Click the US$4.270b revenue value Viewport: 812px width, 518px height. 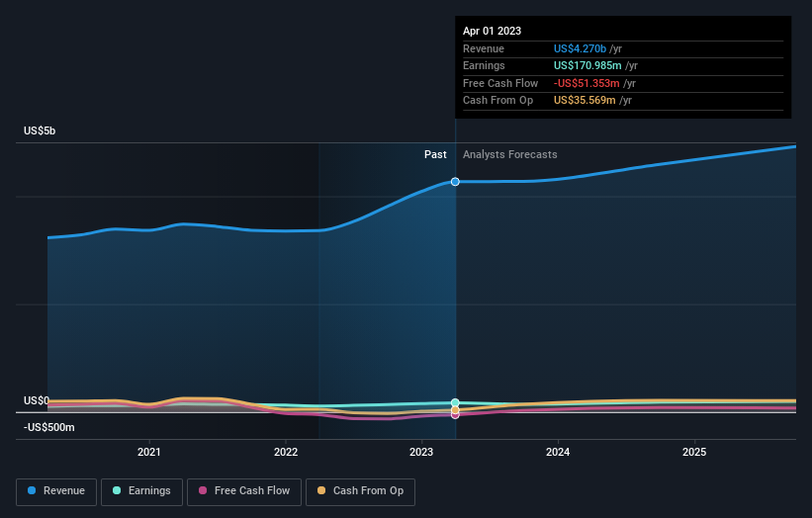click(x=580, y=48)
